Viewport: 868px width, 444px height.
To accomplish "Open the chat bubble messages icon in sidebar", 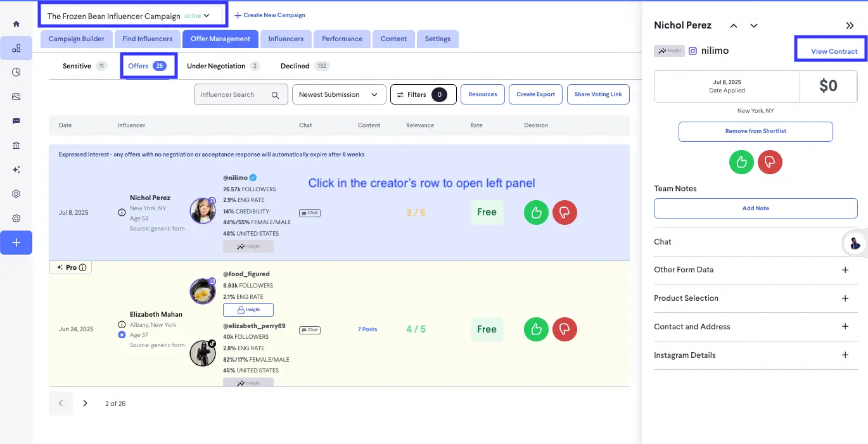I will click(16, 120).
